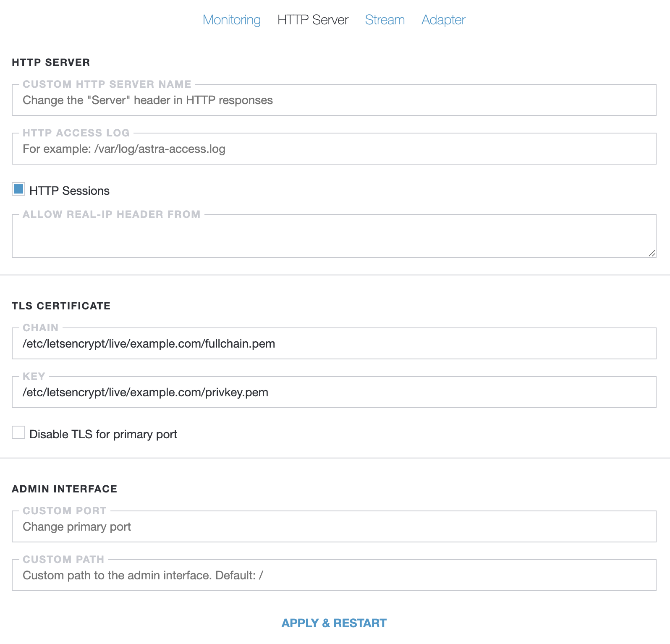Viewport: 670px width, 644px height.
Task: Enable Disable TLS for primary port checkbox
Action: click(x=18, y=433)
